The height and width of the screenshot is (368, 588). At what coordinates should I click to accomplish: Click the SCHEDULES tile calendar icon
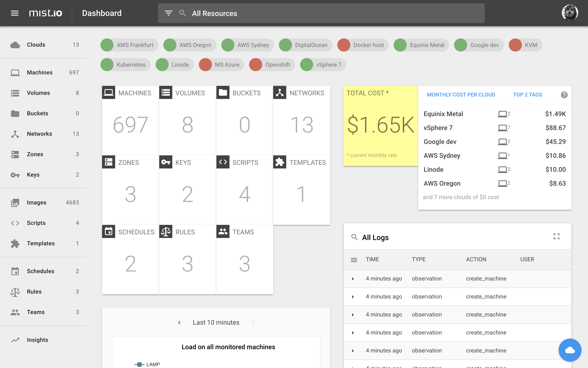[109, 231]
